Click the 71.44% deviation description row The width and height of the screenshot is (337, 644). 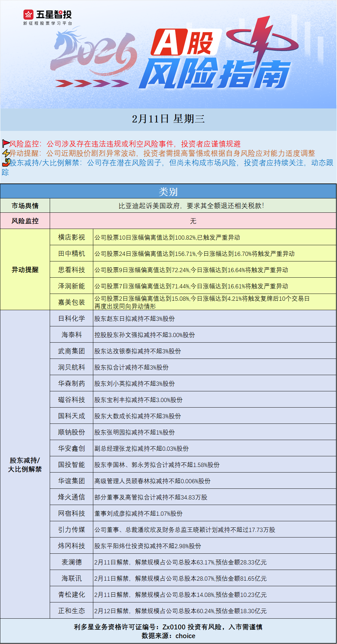pyautogui.click(x=191, y=286)
